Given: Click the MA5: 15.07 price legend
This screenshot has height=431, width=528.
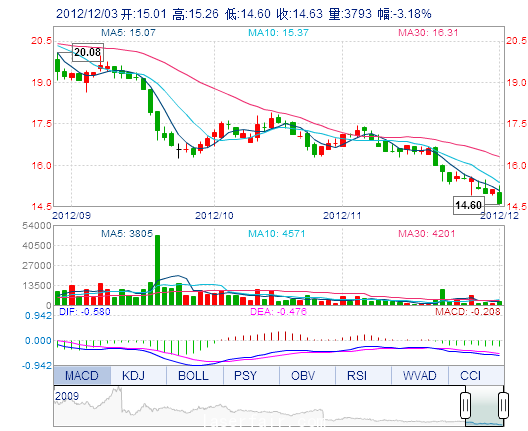Looking at the screenshot, I should pyautogui.click(x=129, y=33).
